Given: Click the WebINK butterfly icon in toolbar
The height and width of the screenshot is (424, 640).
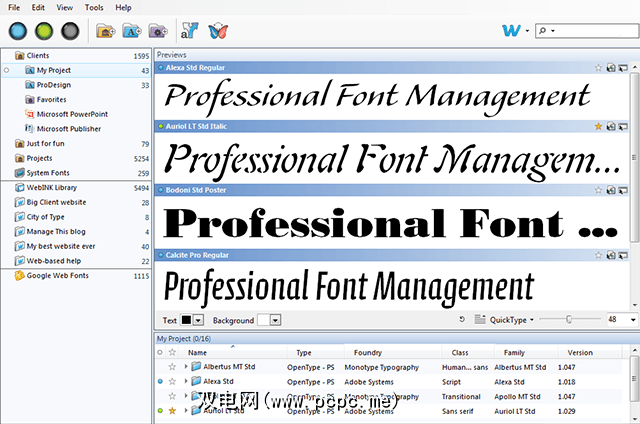Looking at the screenshot, I should coord(218,31).
